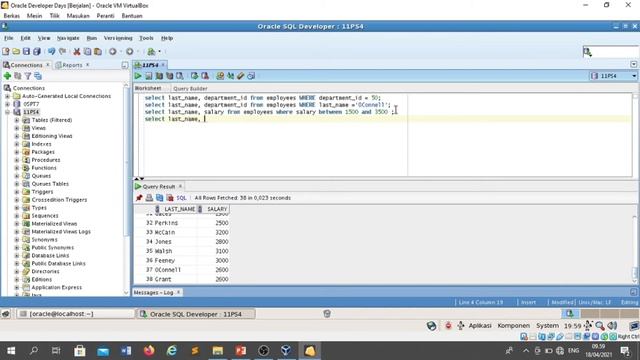
Task: Click red pin icon in Query Result
Action: click(139, 198)
